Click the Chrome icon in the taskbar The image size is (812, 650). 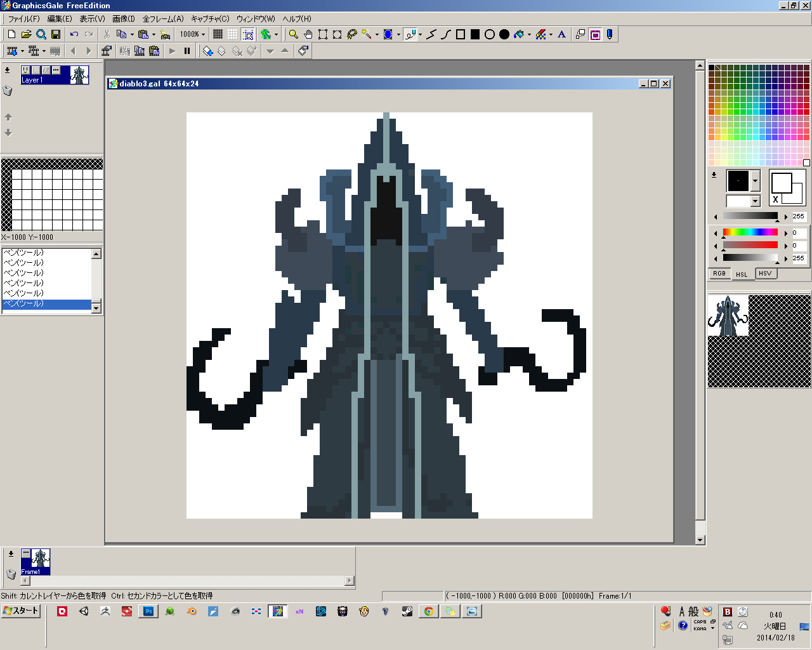429,611
